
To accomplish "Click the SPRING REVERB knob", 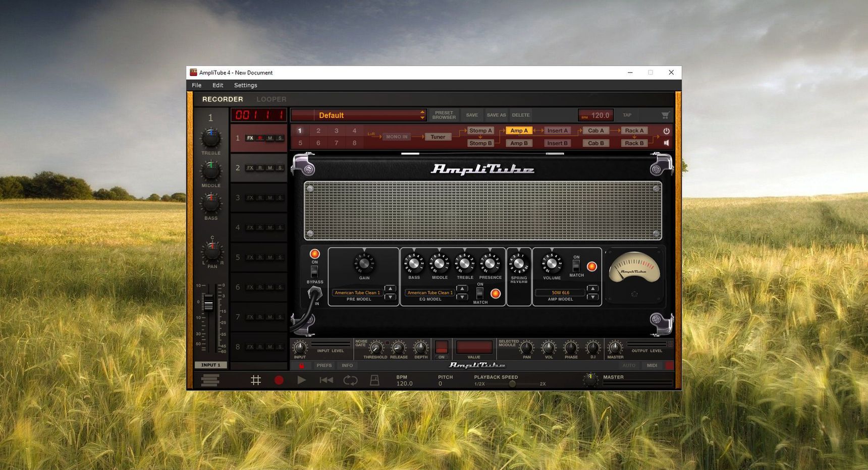I will [x=519, y=263].
